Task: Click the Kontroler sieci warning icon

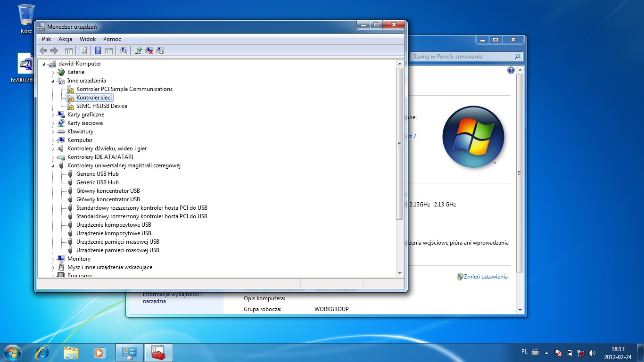Action: click(x=70, y=98)
